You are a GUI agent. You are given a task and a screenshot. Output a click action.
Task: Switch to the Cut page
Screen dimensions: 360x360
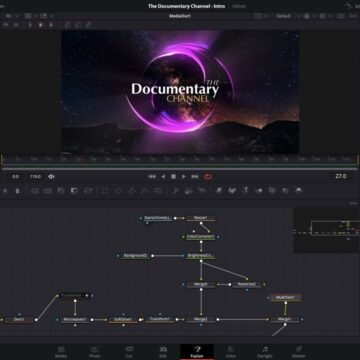pyautogui.click(x=129, y=352)
